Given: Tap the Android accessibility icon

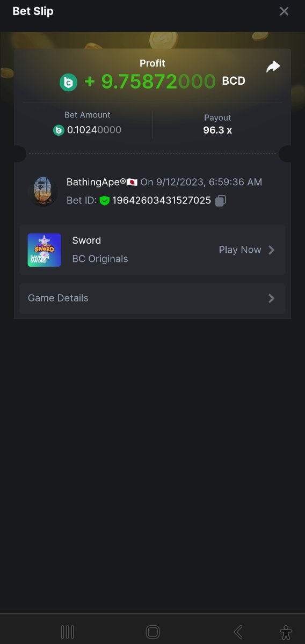Looking at the screenshot, I should click(286, 632).
